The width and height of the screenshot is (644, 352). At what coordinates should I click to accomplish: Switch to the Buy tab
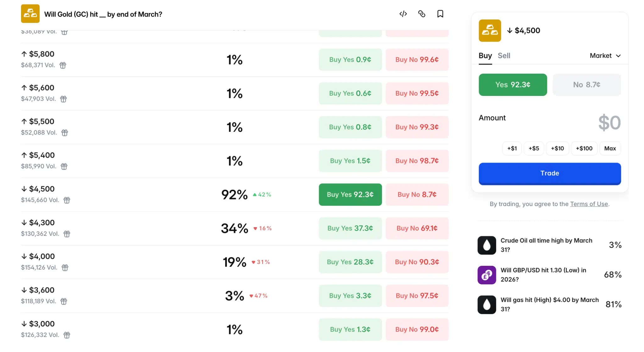click(x=485, y=56)
